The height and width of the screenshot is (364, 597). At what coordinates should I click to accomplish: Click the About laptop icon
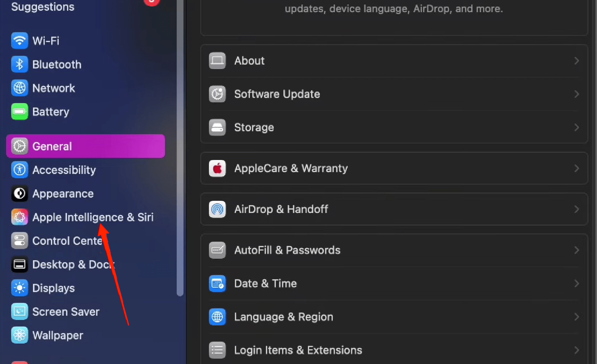(217, 61)
